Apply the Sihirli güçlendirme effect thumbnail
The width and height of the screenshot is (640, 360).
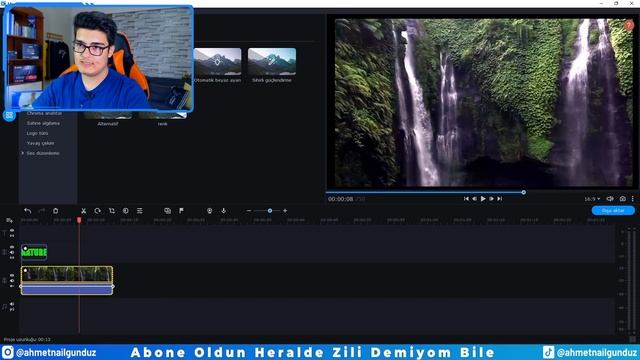[272, 62]
